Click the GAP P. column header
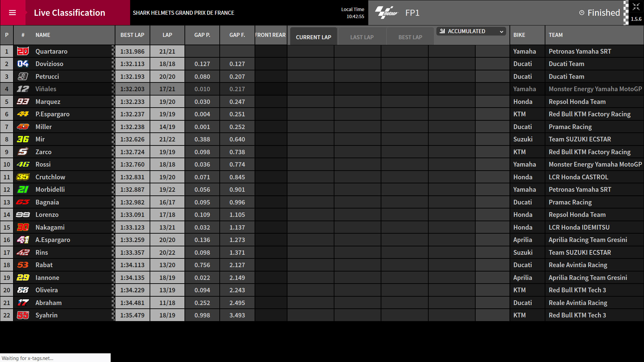This screenshot has height=362, width=644. (x=202, y=35)
